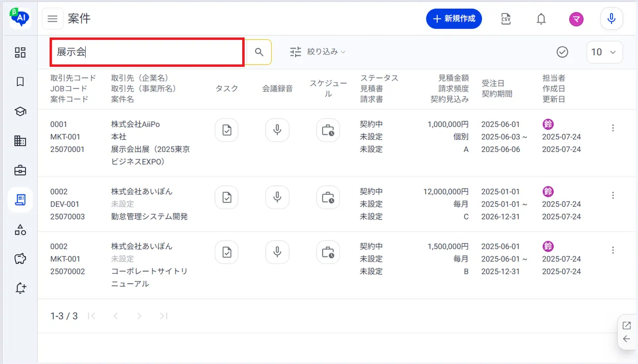The image size is (638, 364).
Task: Go to the next page arrow
Action: tap(140, 316)
